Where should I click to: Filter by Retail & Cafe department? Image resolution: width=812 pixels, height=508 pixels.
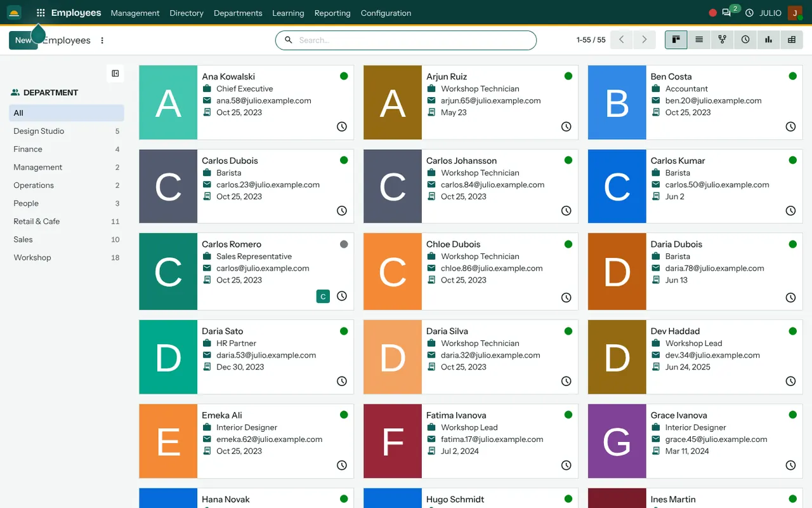click(x=67, y=222)
